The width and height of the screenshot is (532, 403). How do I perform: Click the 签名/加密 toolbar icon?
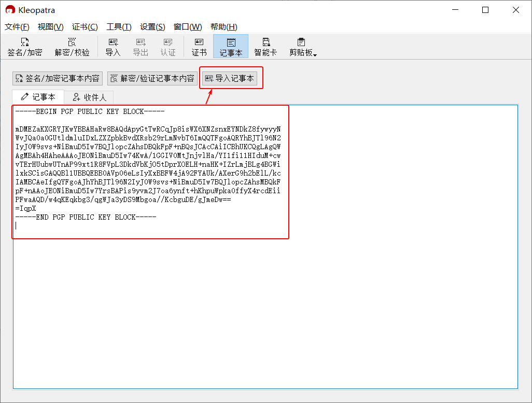24,47
